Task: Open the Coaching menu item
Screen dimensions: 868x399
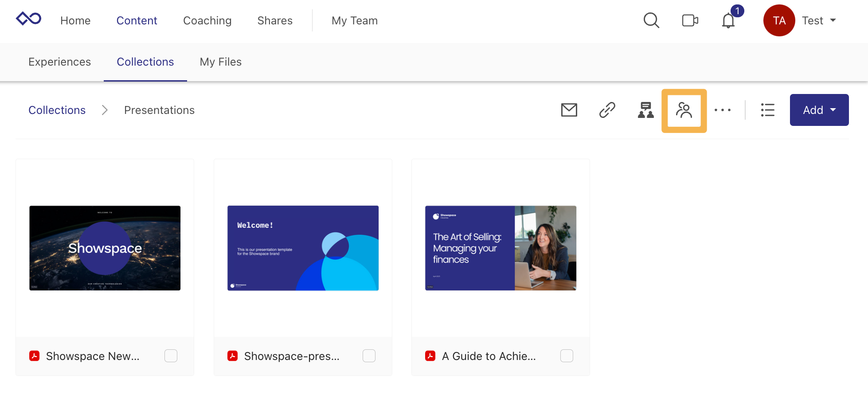Action: coord(207,20)
